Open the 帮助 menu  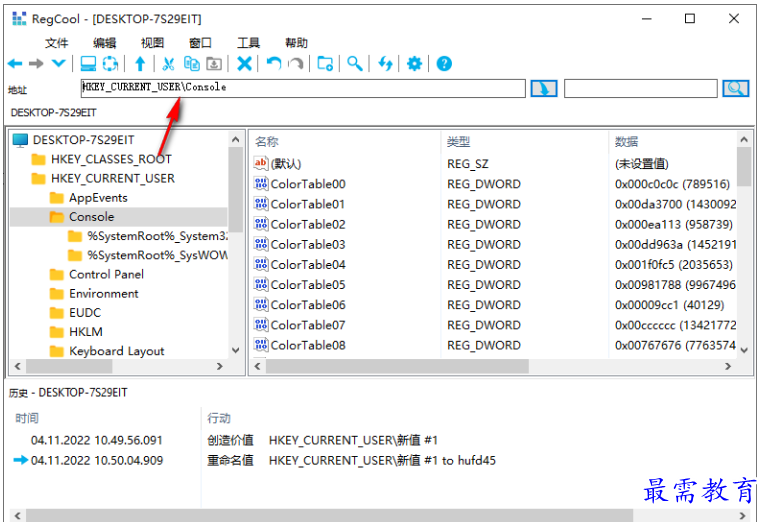tap(296, 43)
